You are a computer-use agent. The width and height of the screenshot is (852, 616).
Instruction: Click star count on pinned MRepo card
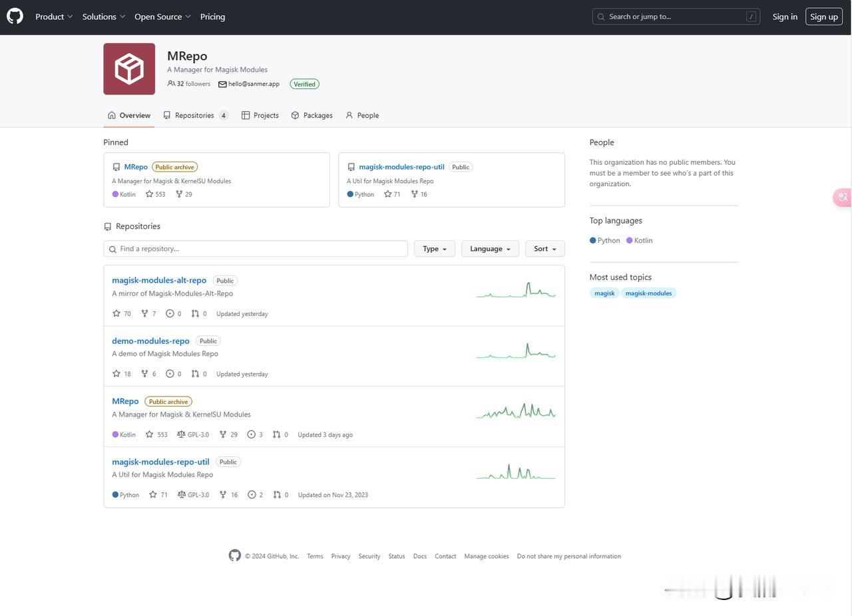pos(155,194)
